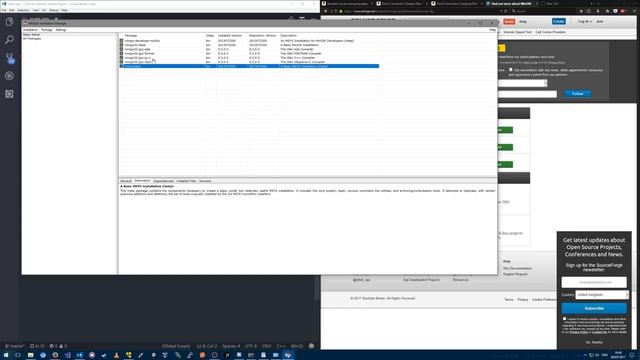Click the Repository Version column header

[262, 36]
